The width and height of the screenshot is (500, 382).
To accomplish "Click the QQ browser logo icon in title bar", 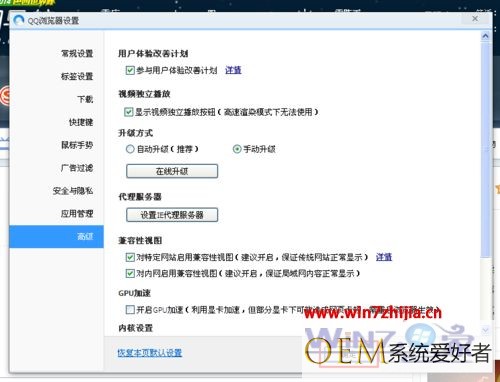I will 19,20.
